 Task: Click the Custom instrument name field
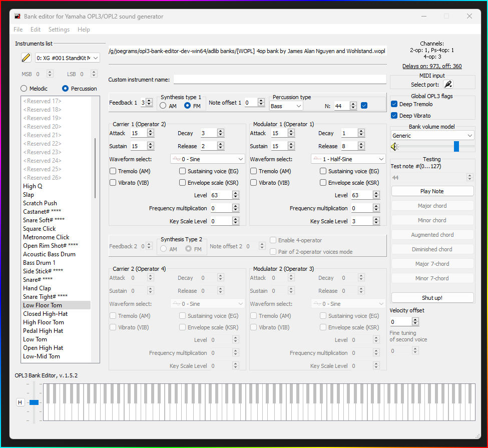click(x=280, y=80)
